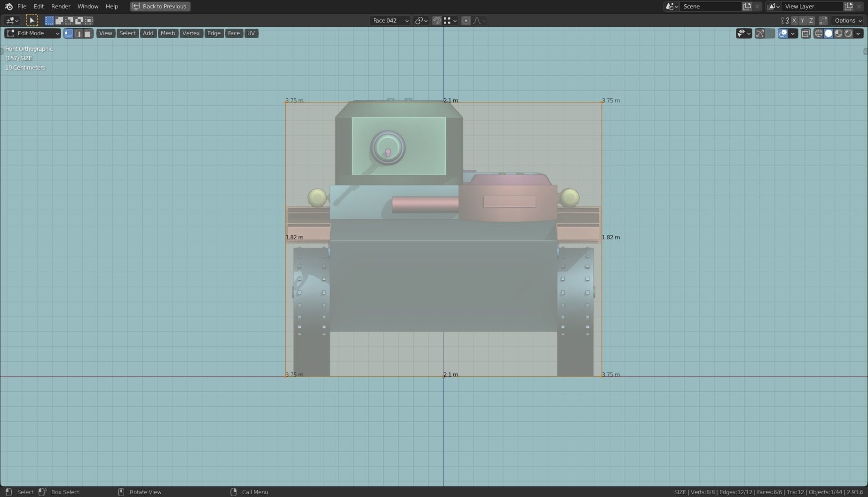Open the snapping options dropdown
The width and height of the screenshot is (868, 497).
[x=450, y=20]
